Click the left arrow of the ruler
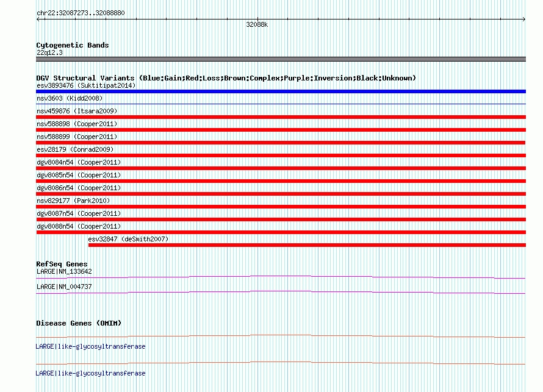Image resolution: width=543 pixels, height=392 pixels. [38, 20]
